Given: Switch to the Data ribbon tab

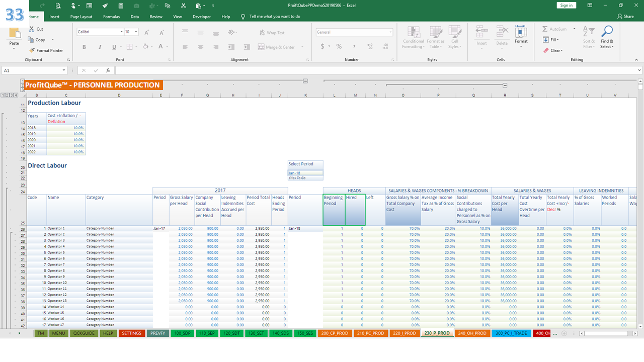Looking at the screenshot, I should (135, 16).
